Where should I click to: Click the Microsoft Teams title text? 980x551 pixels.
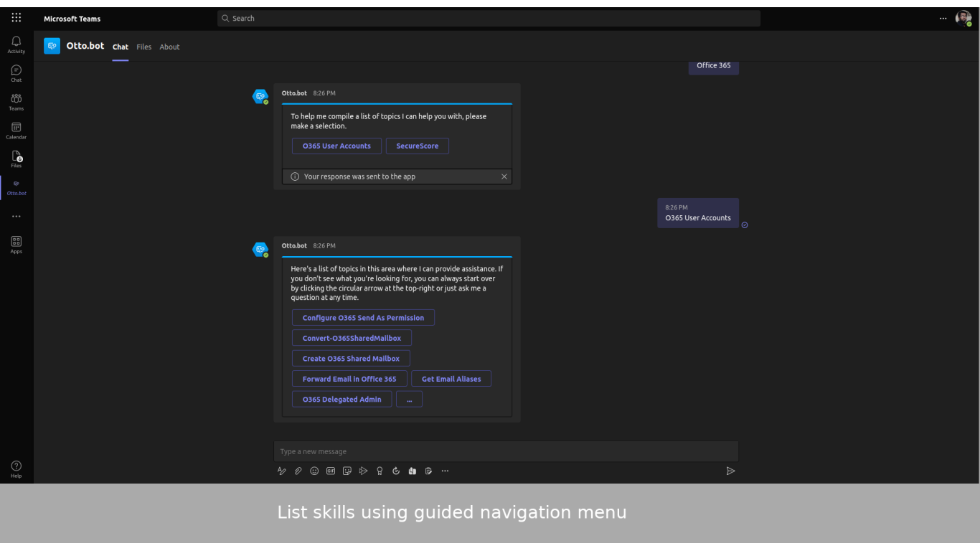point(72,19)
